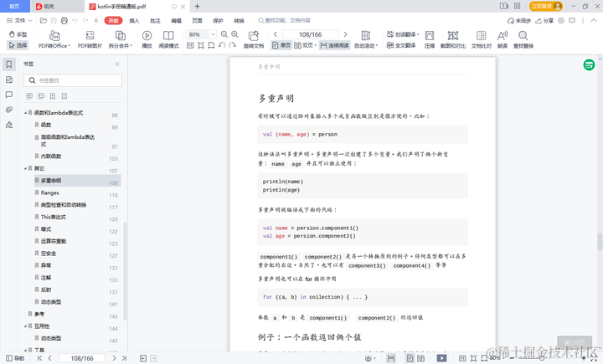Viewport: 603px width, 364px height.
Task: Click 立即登录 login button
Action: (546, 6)
